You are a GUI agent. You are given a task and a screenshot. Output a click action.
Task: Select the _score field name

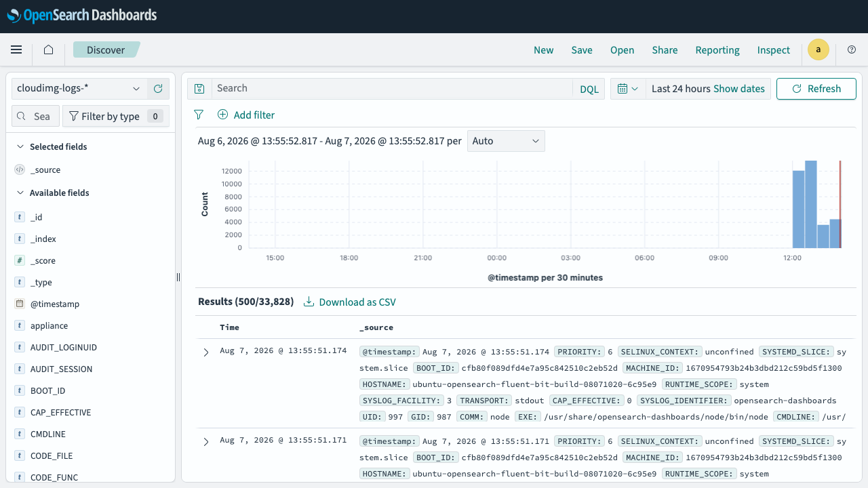[x=43, y=261]
